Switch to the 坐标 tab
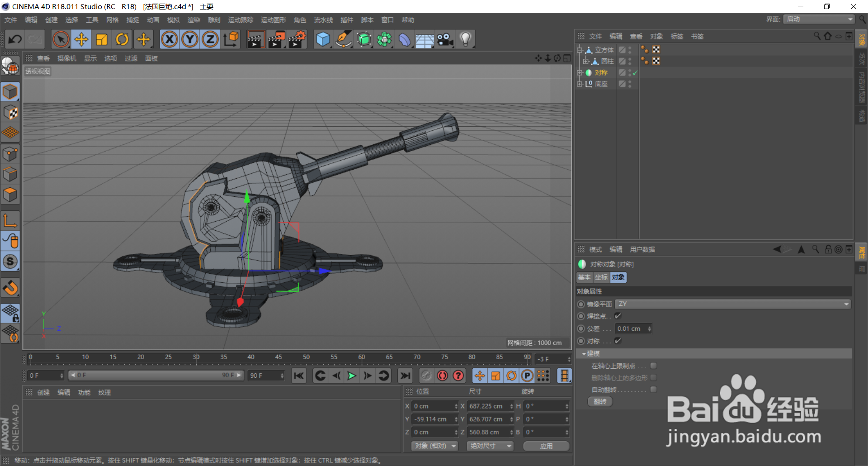 [x=601, y=277]
